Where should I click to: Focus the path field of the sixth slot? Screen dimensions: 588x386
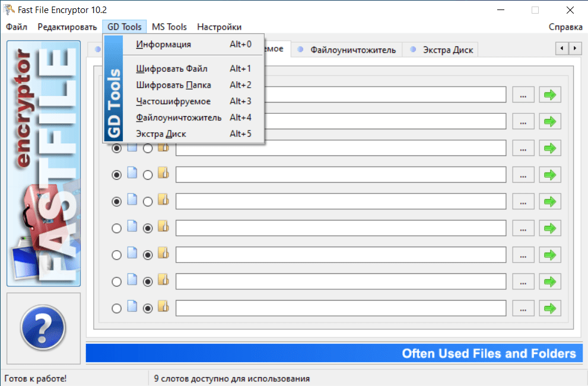341,228
